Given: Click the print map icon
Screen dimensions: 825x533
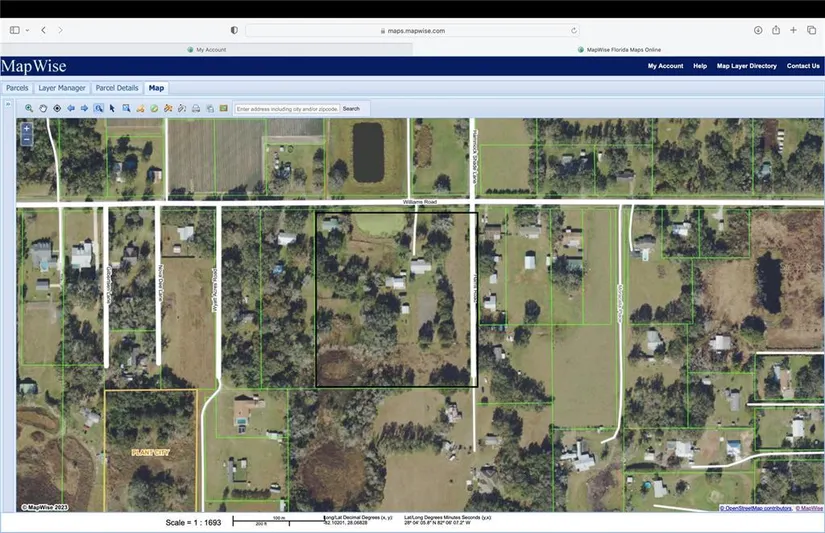Looking at the screenshot, I should 196,108.
